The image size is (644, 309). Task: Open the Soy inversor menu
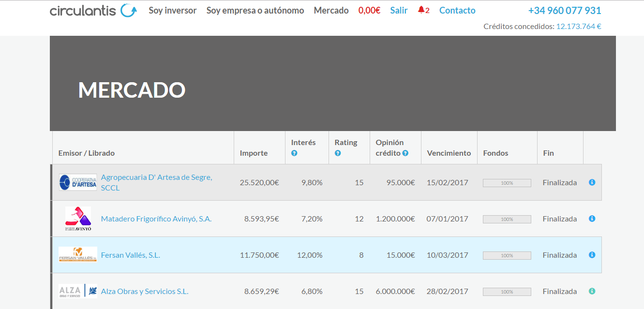[172, 10]
